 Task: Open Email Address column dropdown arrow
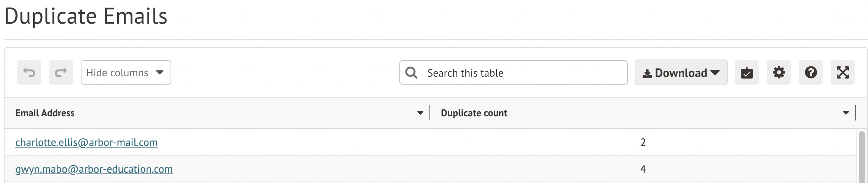420,113
